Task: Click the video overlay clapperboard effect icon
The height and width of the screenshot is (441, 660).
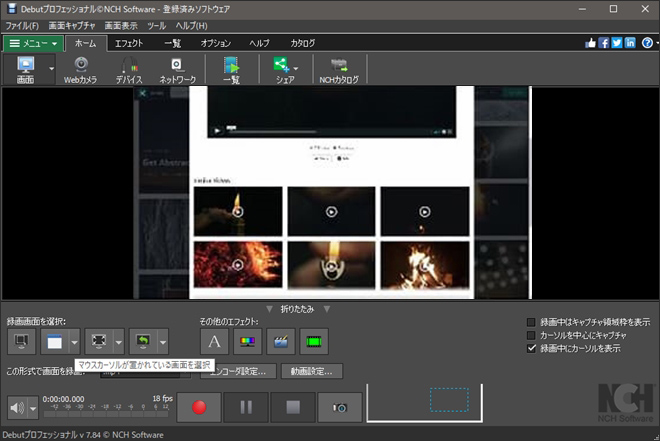Action: pos(281,341)
